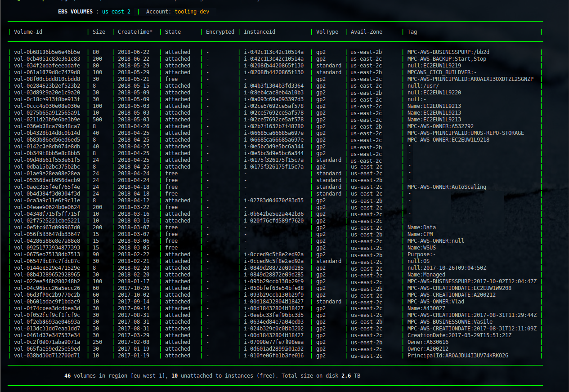
Task: Click the instance ID starting with i-0634ed84e7
Action: pyautogui.click(x=273, y=322)
